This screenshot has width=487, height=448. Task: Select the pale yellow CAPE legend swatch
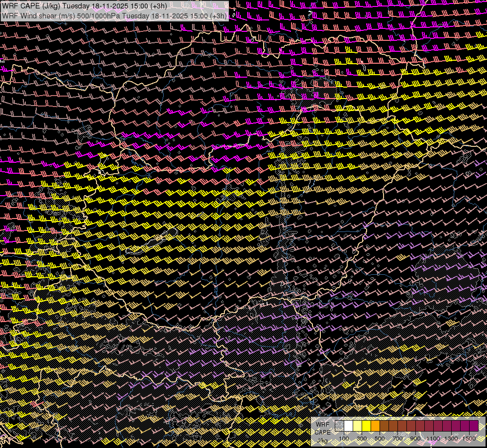[x=358, y=426]
